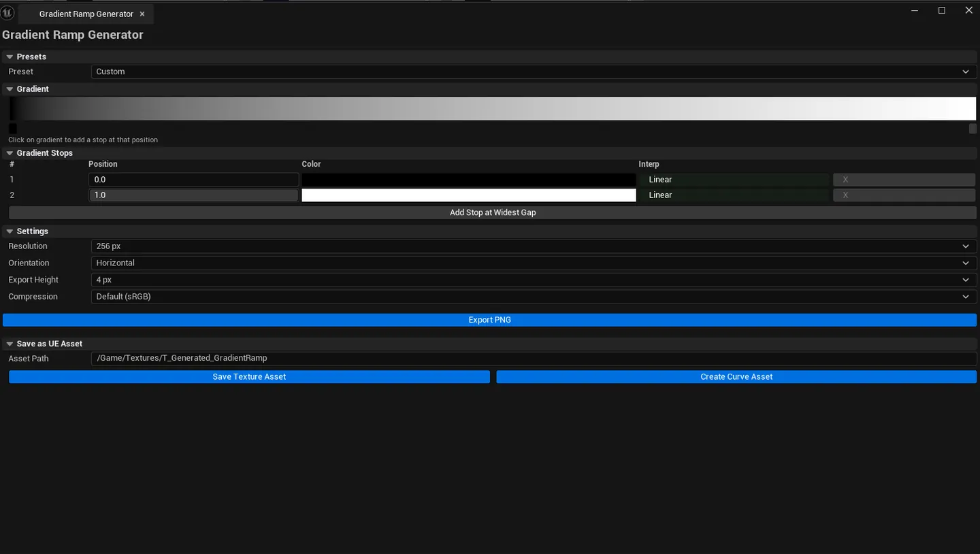Open the Compression dropdown
Viewport: 980px width, 554px height.
click(x=534, y=297)
